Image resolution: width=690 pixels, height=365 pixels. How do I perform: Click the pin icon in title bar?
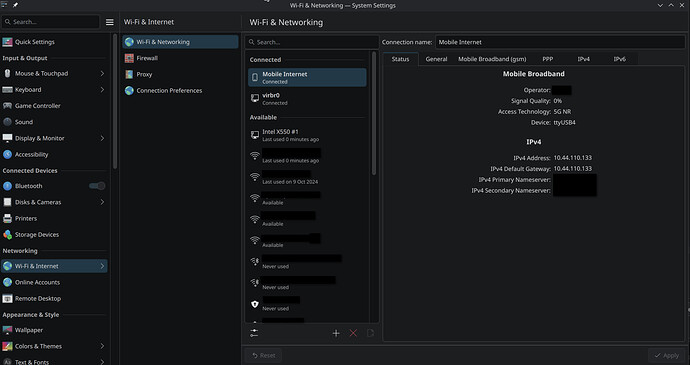pyautogui.click(x=15, y=5)
